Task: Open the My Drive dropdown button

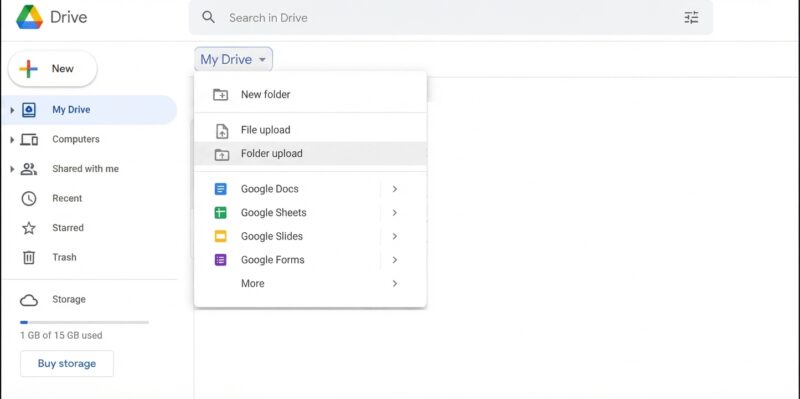Action: (233, 59)
